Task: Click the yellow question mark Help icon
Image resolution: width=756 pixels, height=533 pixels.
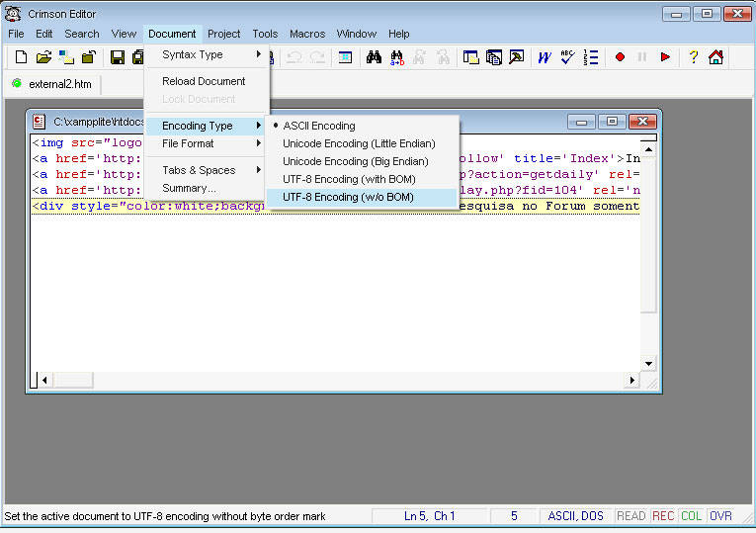Action: click(x=694, y=57)
